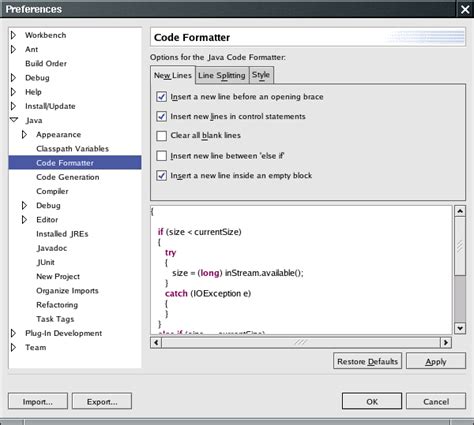Image resolution: width=474 pixels, height=425 pixels.
Task: Enable Clear all blank lines checkbox
Action: tap(162, 136)
